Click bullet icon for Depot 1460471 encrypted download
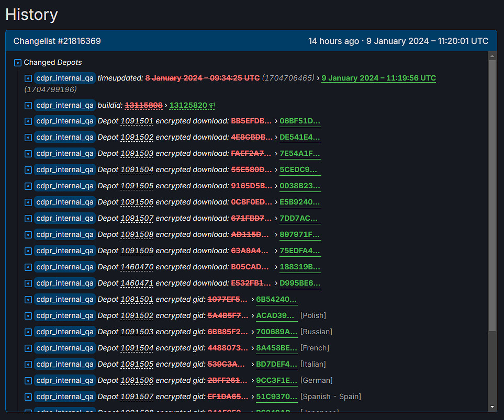 (x=28, y=283)
